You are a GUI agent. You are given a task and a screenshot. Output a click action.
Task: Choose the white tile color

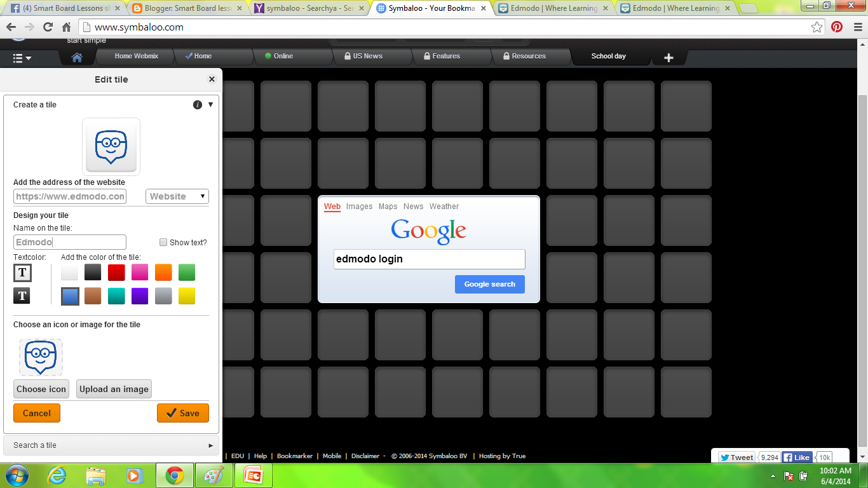click(x=70, y=273)
